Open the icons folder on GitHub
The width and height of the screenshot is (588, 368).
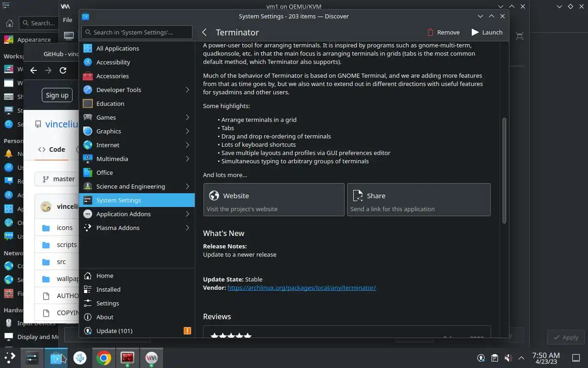(65, 228)
